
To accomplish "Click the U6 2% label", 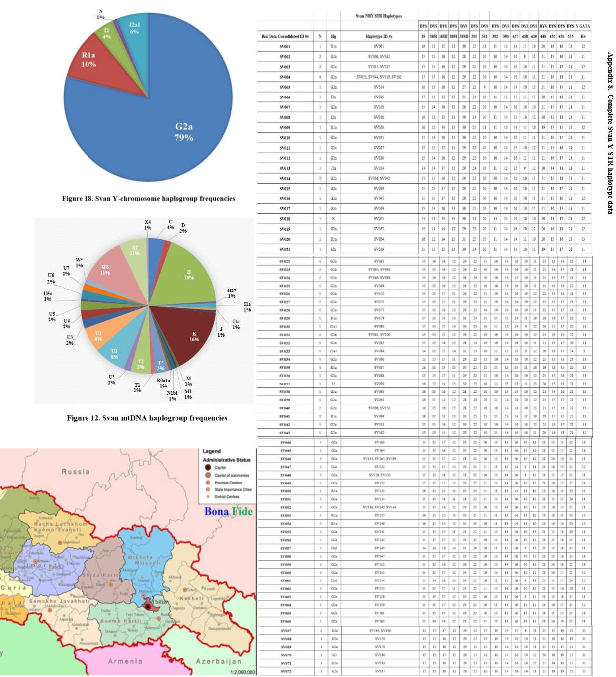I will coord(51,278).
